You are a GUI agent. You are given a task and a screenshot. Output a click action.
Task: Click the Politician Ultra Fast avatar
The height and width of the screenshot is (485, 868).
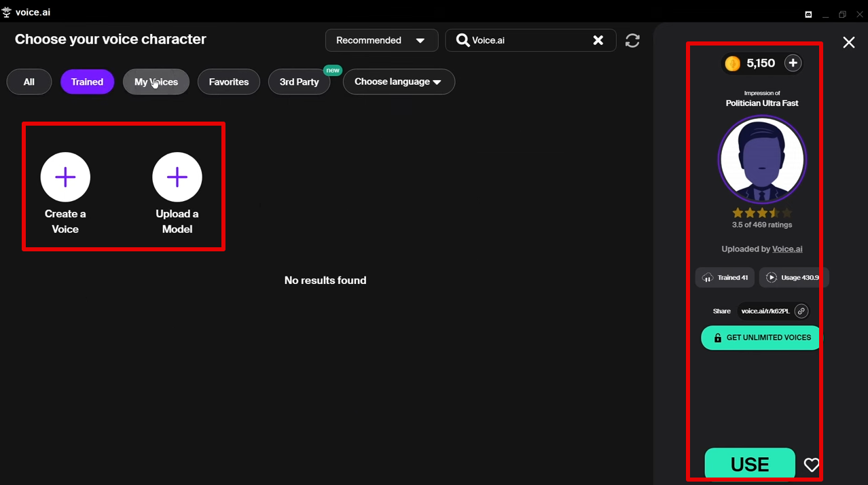762,159
